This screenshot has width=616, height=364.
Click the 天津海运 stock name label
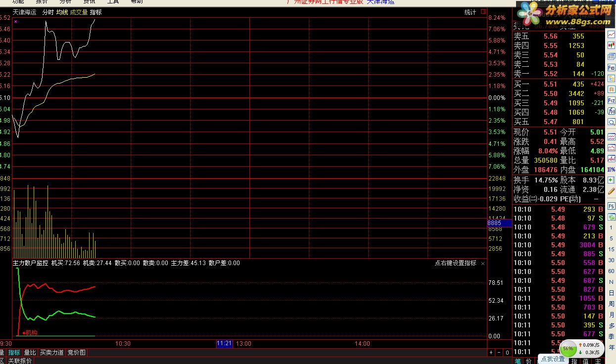coord(24,12)
